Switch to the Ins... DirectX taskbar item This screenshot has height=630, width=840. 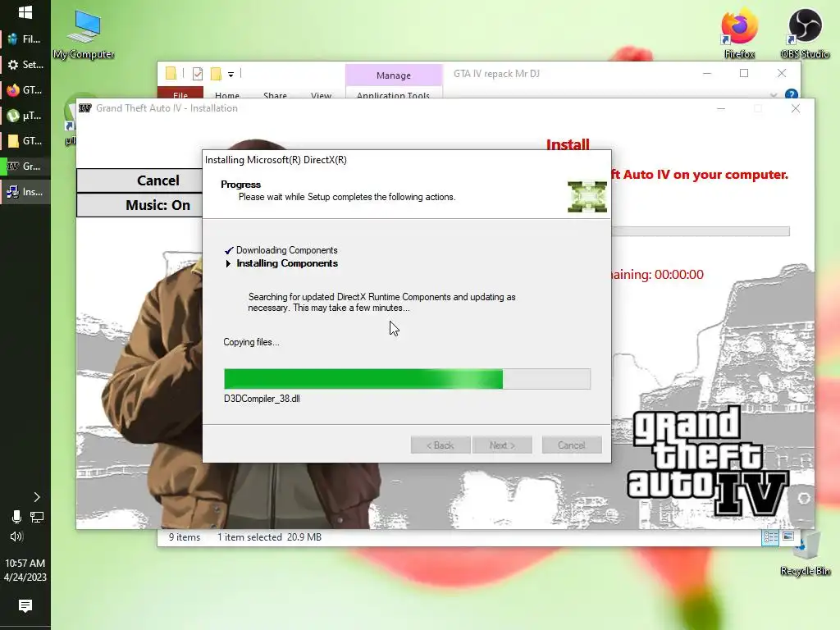25,192
